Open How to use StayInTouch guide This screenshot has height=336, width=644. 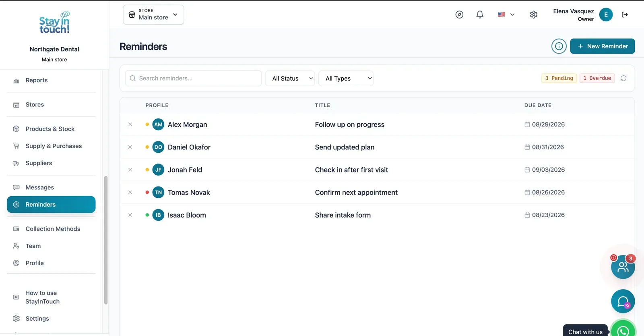(51, 297)
